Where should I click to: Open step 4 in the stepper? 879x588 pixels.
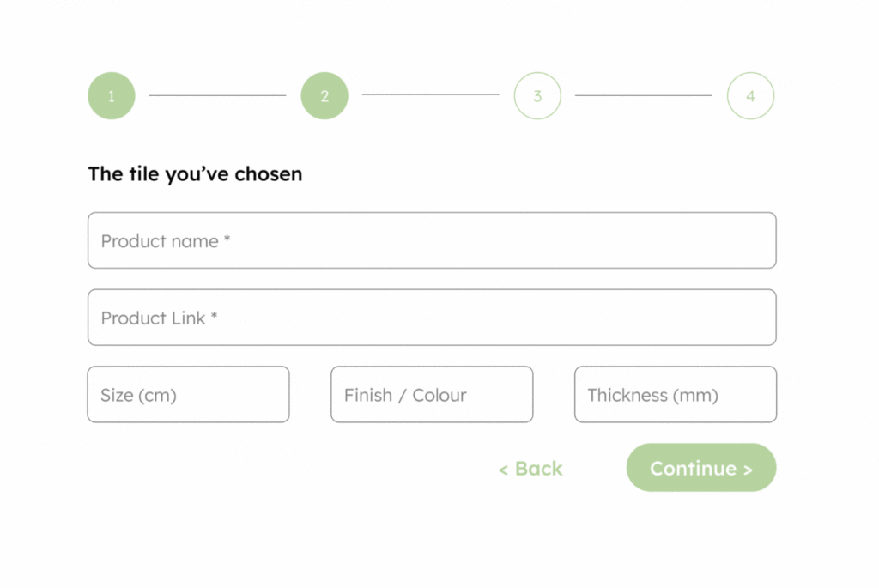[750, 96]
